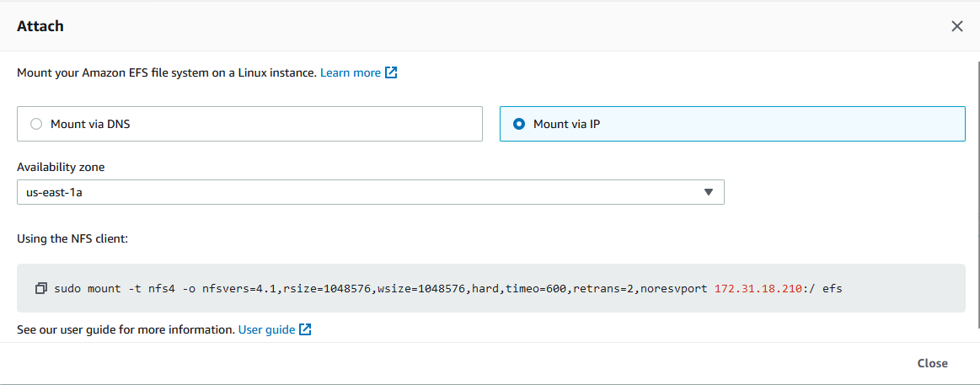The height and width of the screenshot is (385, 980).
Task: Click the Attach dialog title
Action: point(40,26)
